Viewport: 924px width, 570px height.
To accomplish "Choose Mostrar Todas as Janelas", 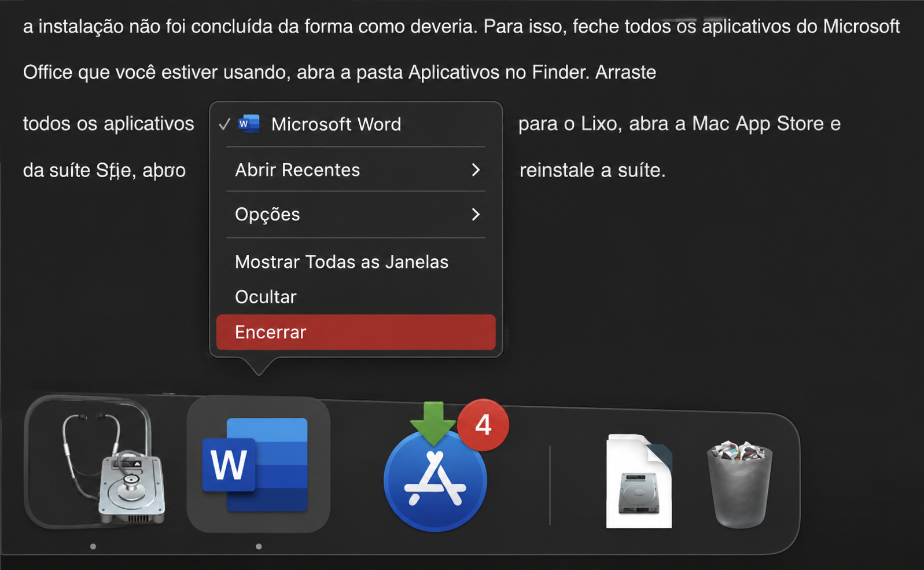I will tap(355, 262).
